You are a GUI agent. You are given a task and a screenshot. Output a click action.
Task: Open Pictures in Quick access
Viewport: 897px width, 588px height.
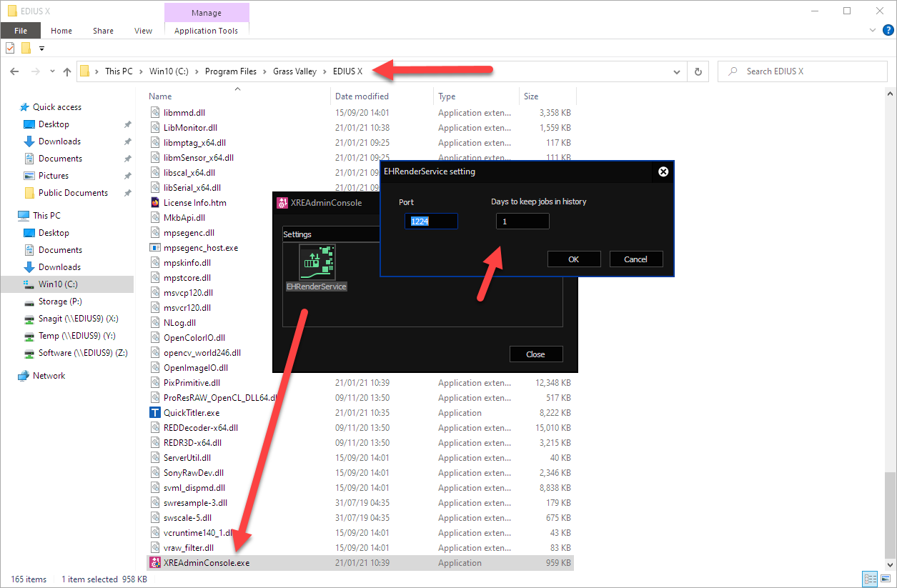click(x=54, y=176)
